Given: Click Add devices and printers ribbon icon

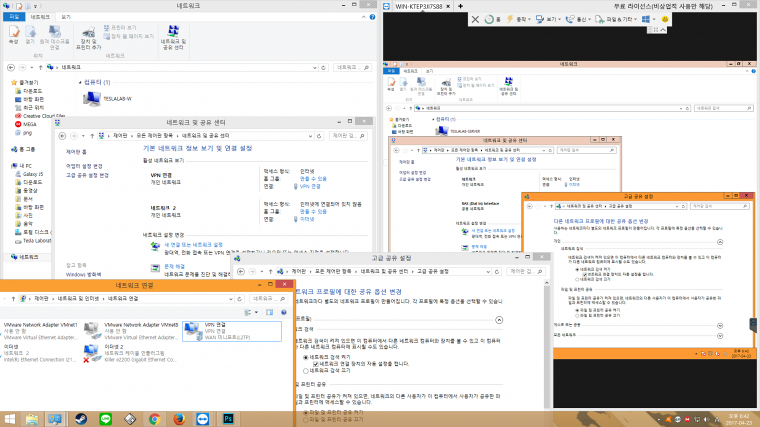Looking at the screenshot, I should point(88,38).
